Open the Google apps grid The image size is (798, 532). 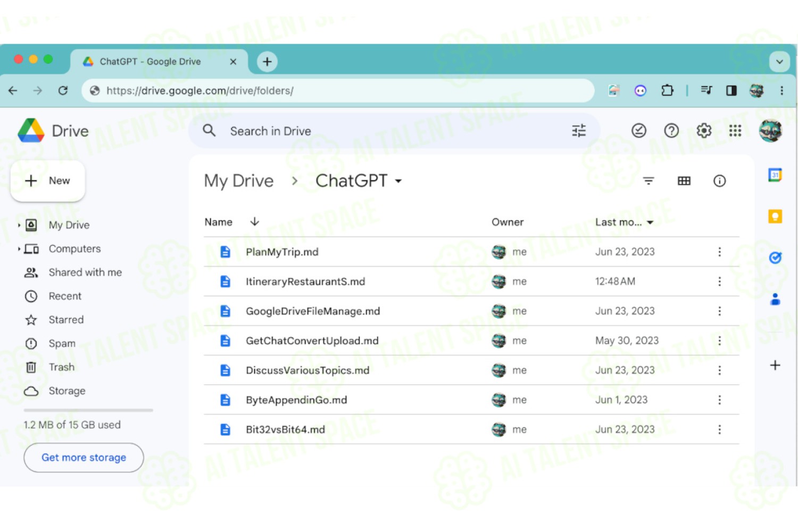pyautogui.click(x=735, y=130)
